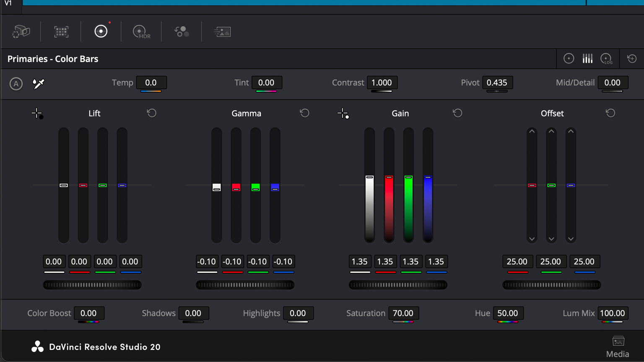Toggle the Auto Balance (A) button
Viewport: 644px width, 362px height.
16,84
